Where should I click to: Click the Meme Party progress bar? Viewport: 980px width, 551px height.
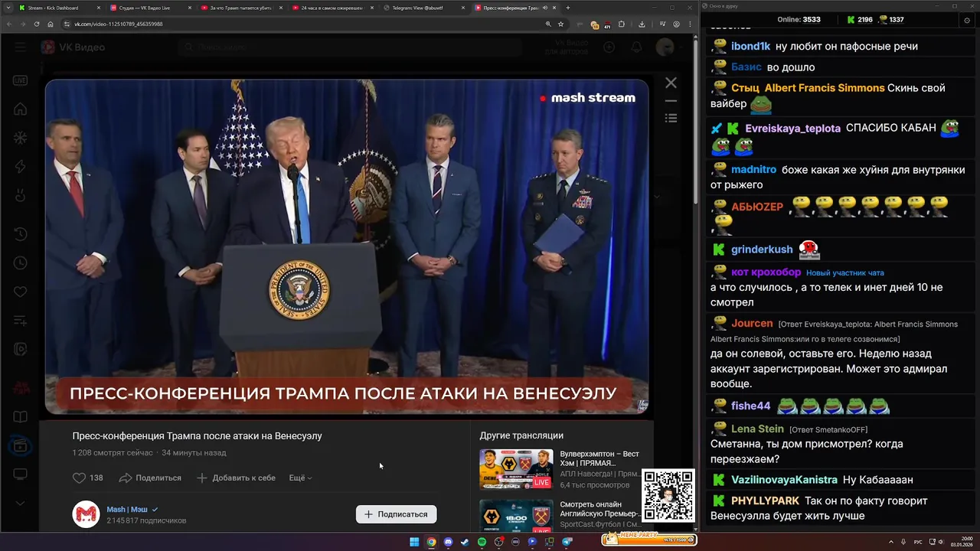(x=648, y=540)
